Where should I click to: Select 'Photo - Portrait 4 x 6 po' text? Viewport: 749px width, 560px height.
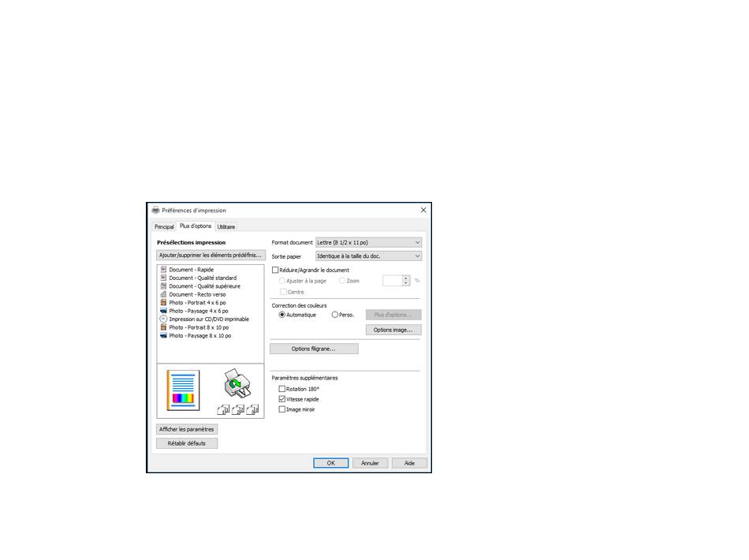(x=197, y=302)
